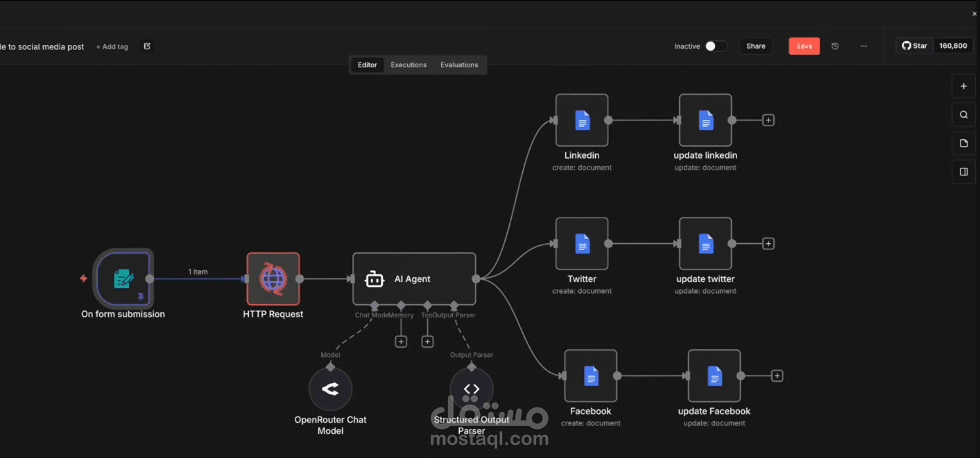Viewport: 980px width, 458px height.
Task: Select the AI Agent node
Action: 414,279
